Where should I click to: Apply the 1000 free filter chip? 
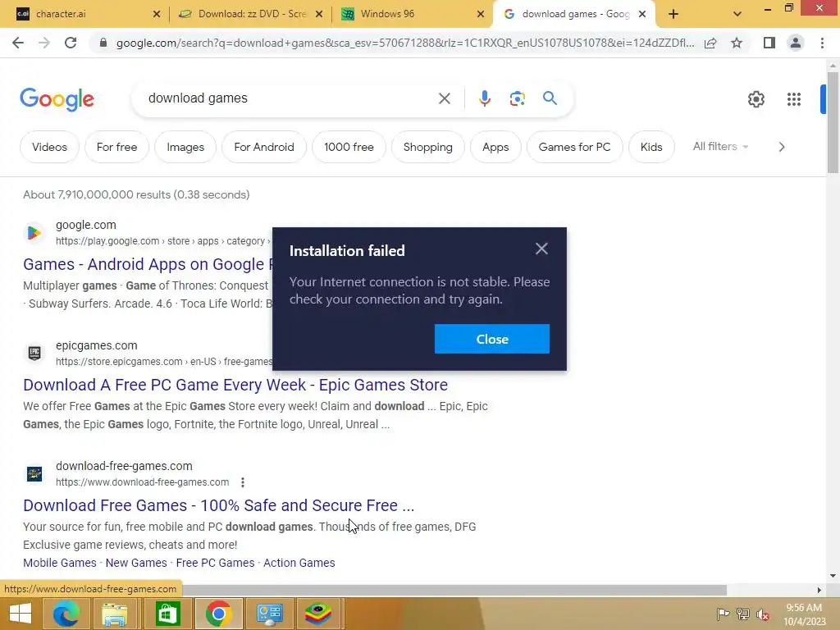[x=349, y=147]
